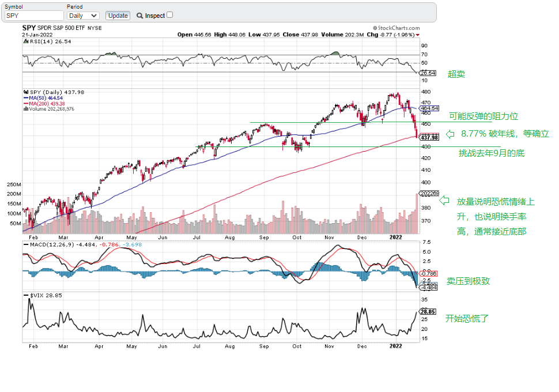Open the Period dropdown set to Daily
Screen dimensions: 559x392
(83, 16)
